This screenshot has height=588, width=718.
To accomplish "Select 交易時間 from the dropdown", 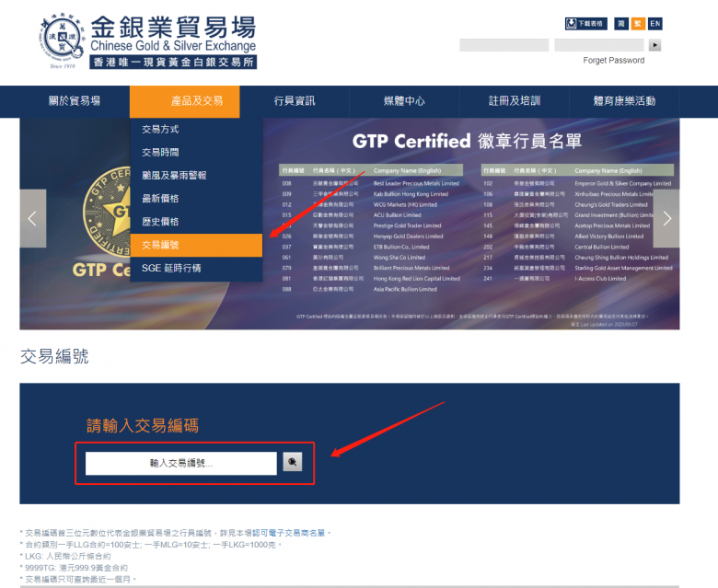I will (x=196, y=153).
